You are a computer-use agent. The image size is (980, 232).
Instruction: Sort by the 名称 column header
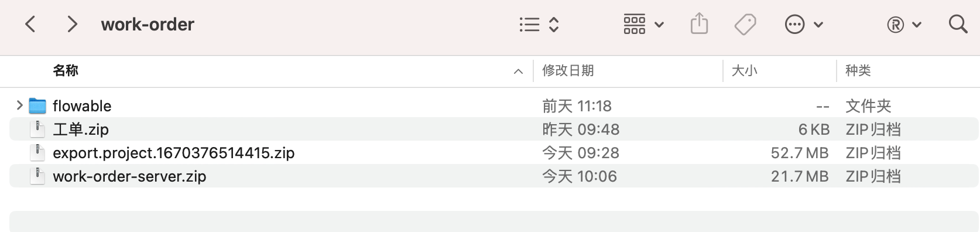point(66,71)
